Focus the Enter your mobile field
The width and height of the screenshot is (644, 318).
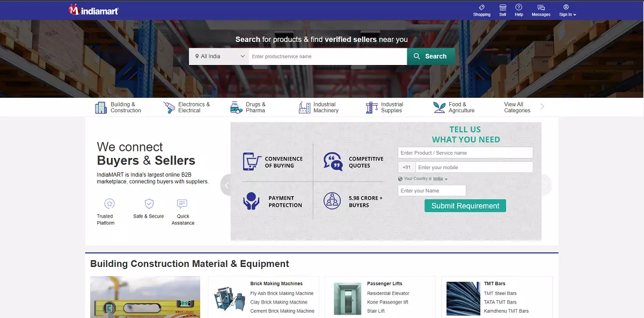coord(474,167)
